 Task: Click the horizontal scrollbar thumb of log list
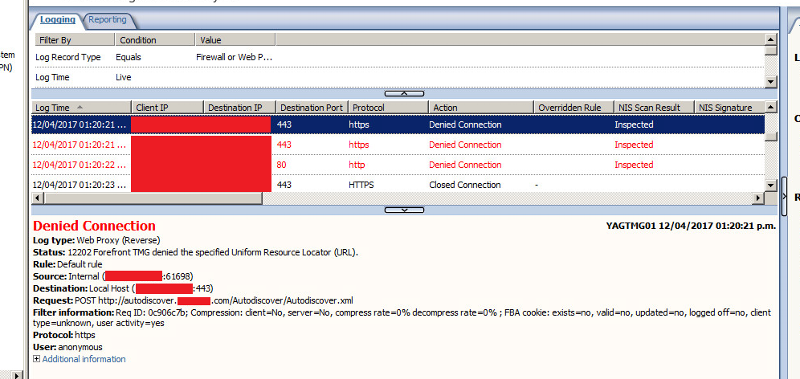(153, 197)
